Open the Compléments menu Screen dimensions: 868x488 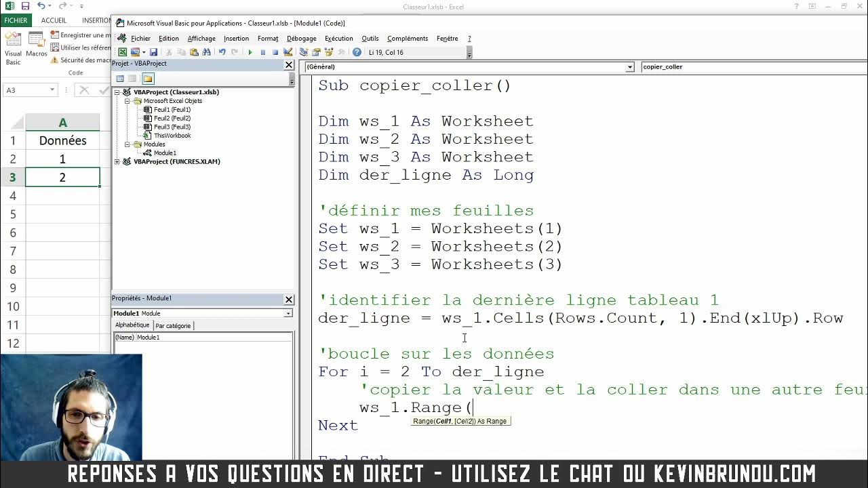(x=408, y=39)
